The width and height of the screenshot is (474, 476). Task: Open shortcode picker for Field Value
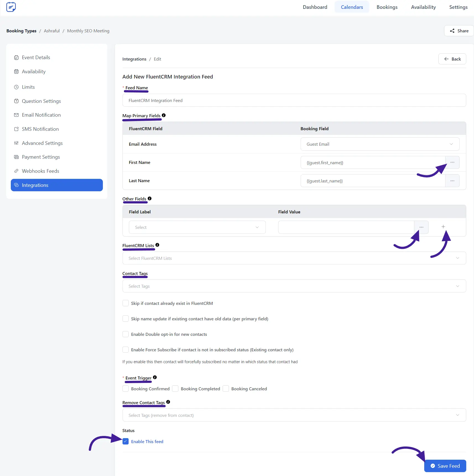click(421, 227)
